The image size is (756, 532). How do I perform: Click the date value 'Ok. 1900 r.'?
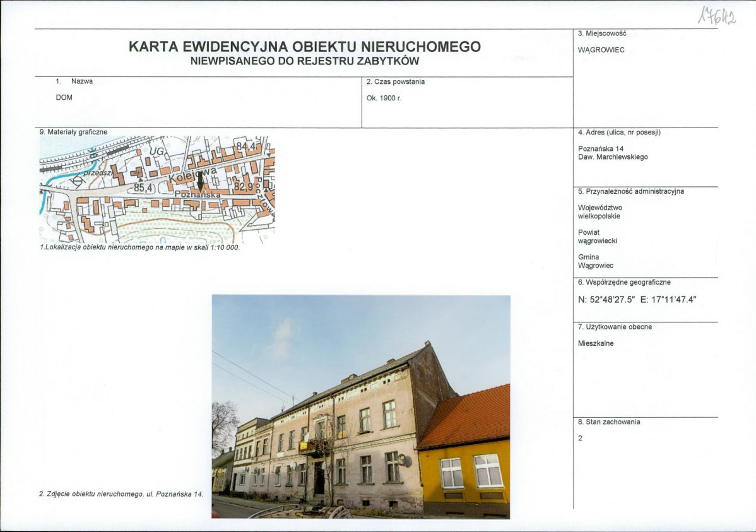tap(384, 98)
